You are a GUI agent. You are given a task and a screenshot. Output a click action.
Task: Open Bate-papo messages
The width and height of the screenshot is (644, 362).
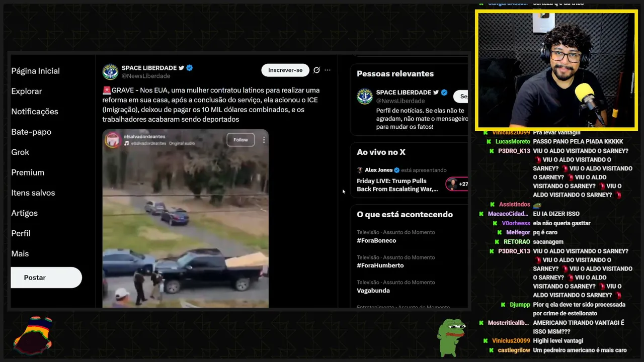point(31,132)
